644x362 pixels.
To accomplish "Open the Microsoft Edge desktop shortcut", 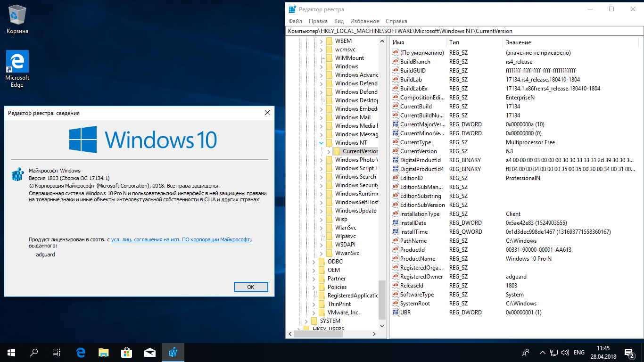I will 17,69.
